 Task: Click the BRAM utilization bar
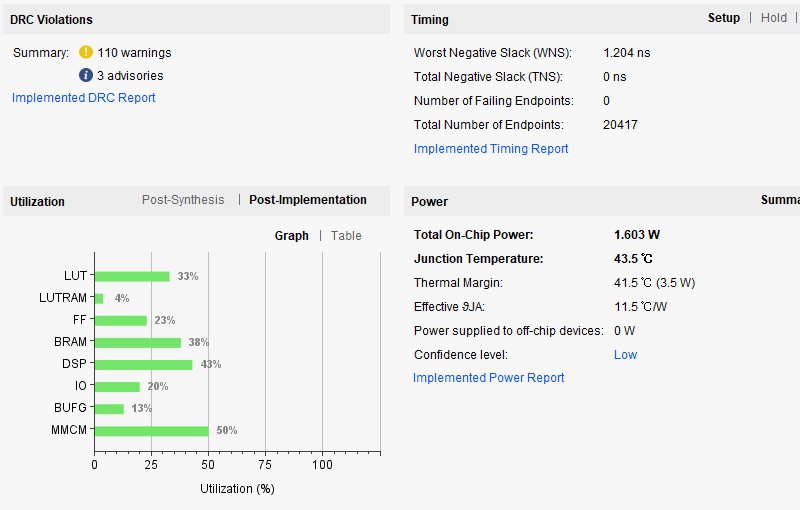tap(137, 342)
